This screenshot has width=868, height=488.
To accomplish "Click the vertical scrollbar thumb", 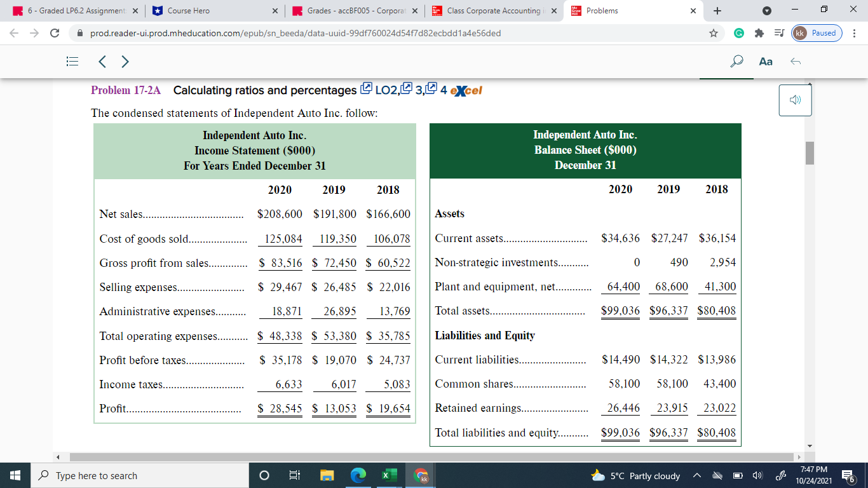I will (x=809, y=153).
